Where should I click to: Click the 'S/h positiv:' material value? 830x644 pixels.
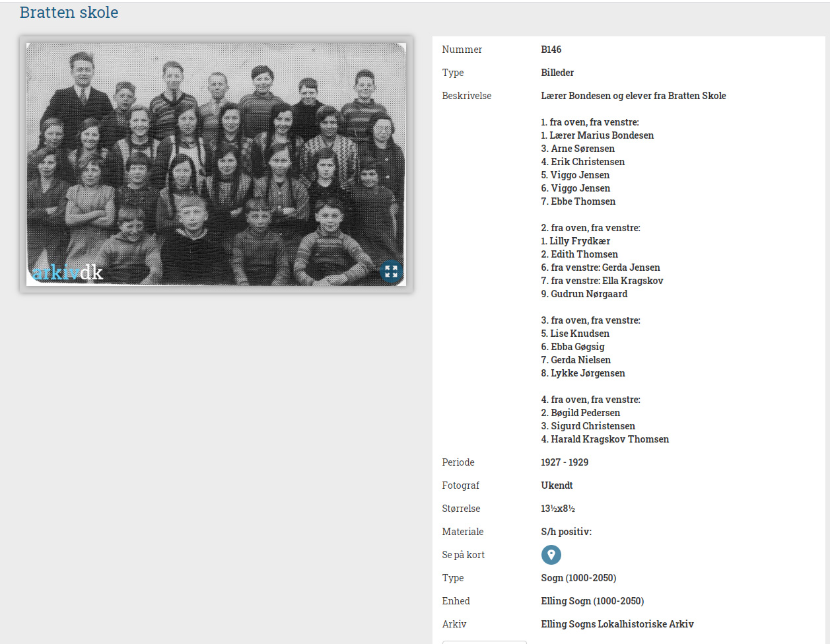tap(566, 532)
